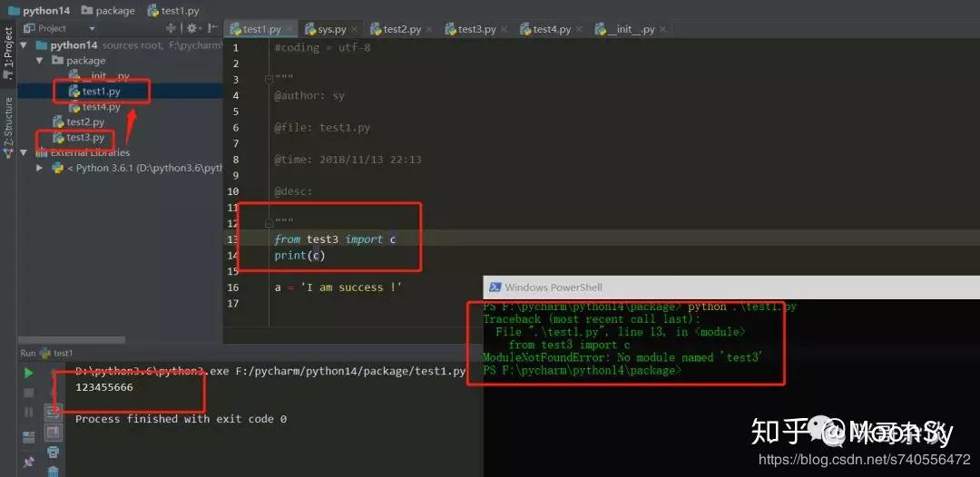This screenshot has width=980, height=477.
Task: Select test4.py in the project tree
Action: (102, 107)
